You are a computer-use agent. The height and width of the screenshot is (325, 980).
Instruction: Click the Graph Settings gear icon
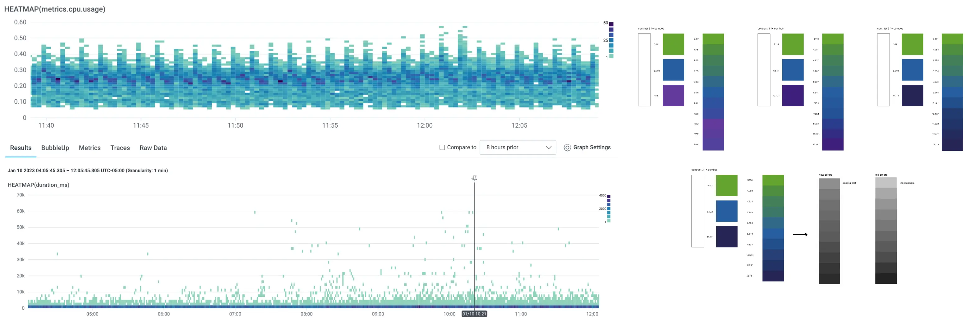[x=567, y=147]
